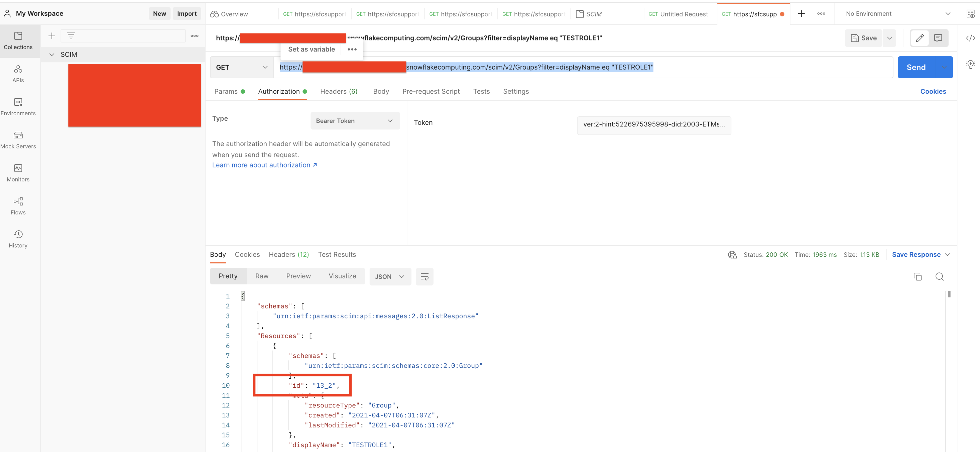
Task: Switch response view to Raw
Action: [x=262, y=276]
